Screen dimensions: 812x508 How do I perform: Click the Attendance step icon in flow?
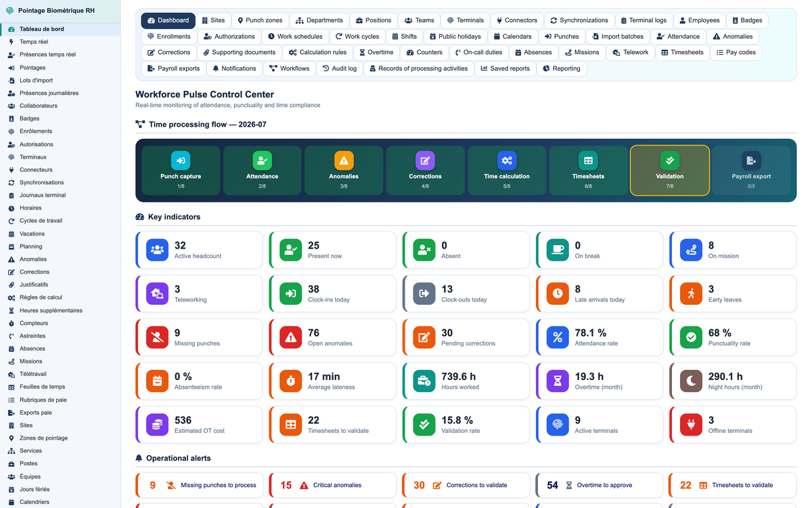263,161
